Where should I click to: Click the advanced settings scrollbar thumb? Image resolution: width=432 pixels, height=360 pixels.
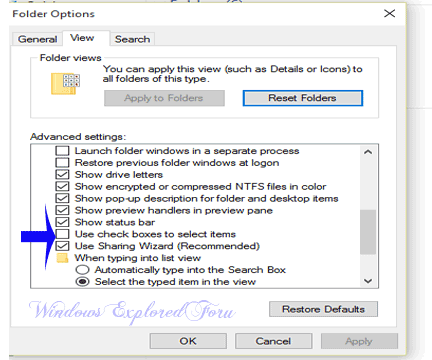[x=368, y=232]
